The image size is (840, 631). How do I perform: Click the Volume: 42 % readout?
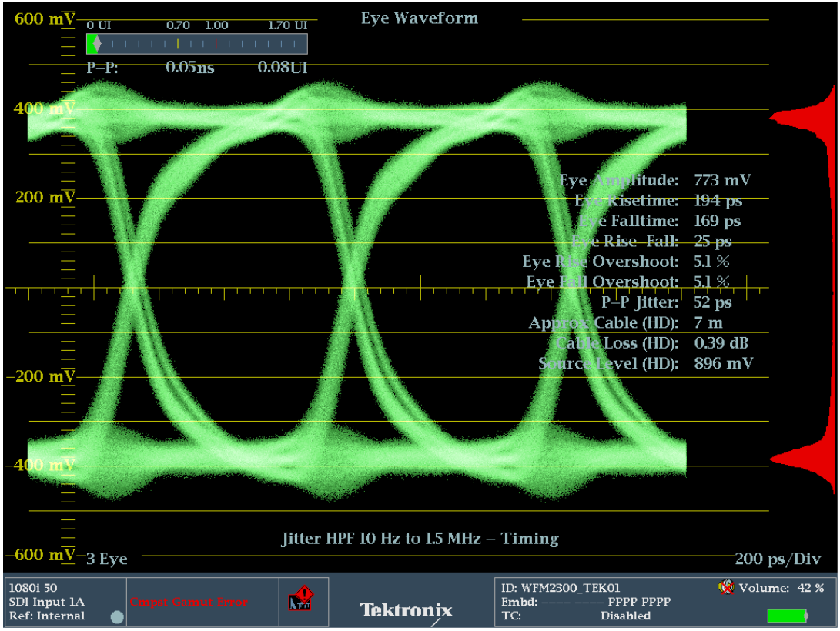point(781,588)
